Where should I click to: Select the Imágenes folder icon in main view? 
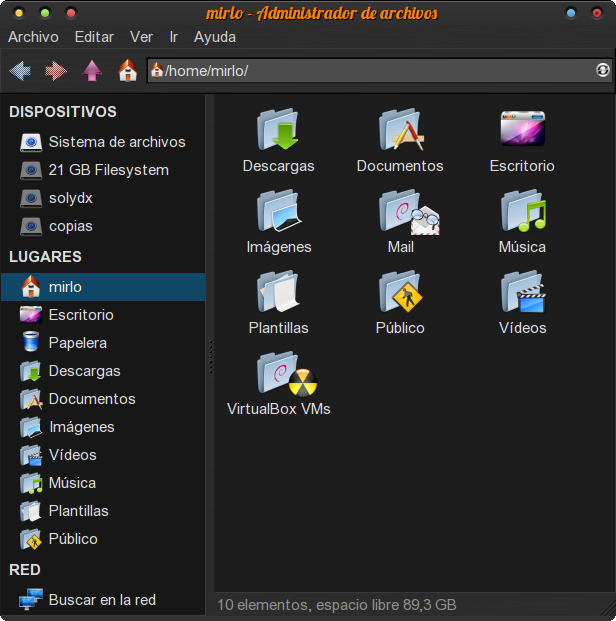coord(278,210)
